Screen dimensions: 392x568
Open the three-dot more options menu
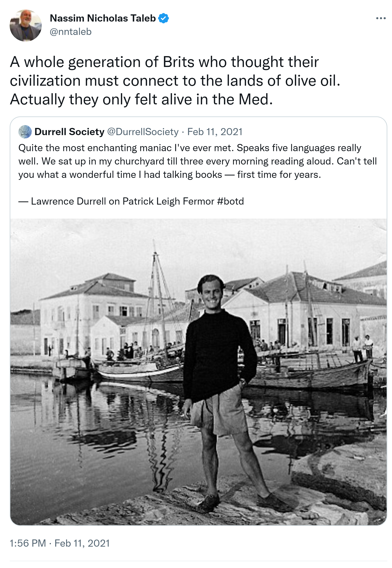(380, 18)
